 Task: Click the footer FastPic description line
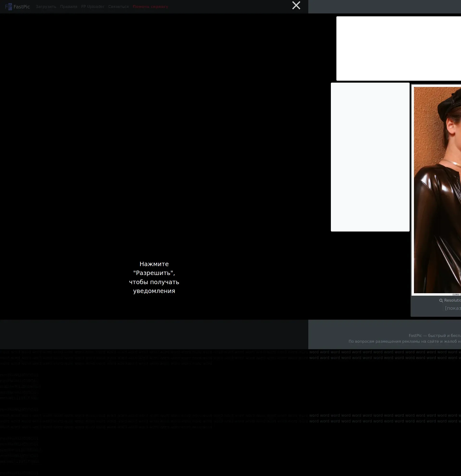435,336
